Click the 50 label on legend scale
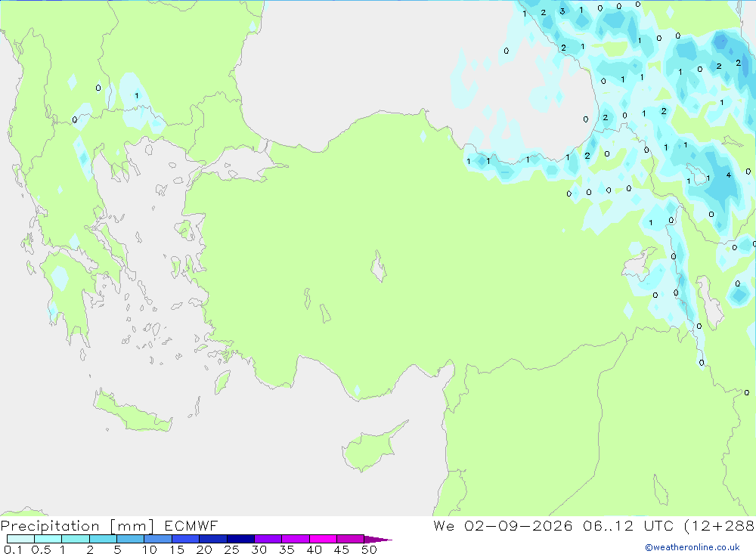The image size is (756, 554). 369,549
